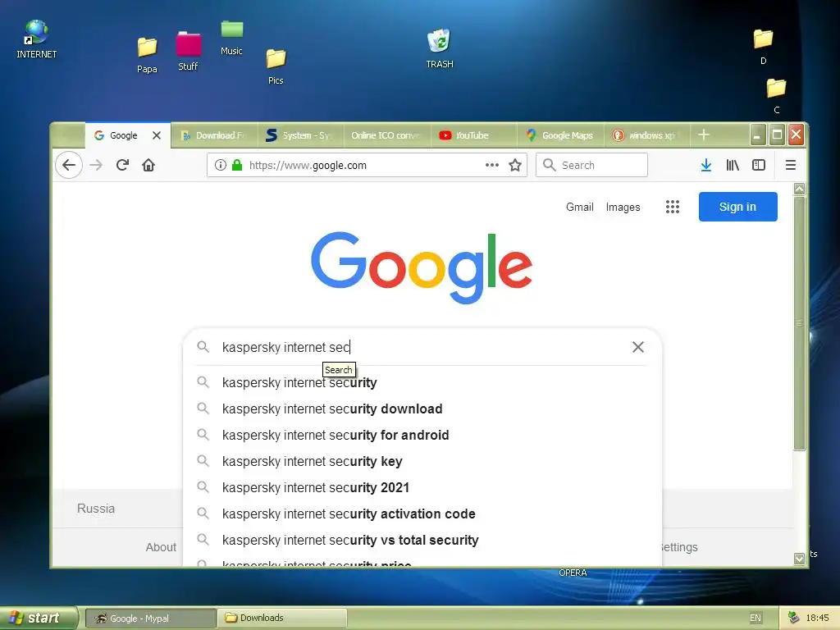Choose suggestion kaspersky internet security

pyautogui.click(x=422, y=382)
